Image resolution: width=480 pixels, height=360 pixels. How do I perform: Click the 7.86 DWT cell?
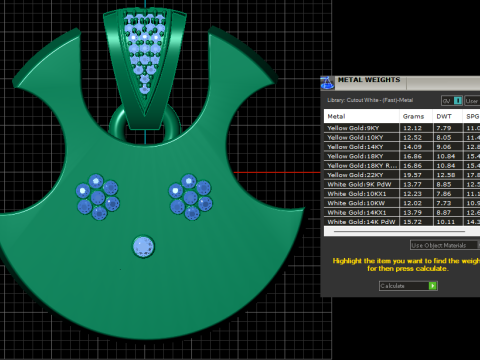tap(447, 194)
